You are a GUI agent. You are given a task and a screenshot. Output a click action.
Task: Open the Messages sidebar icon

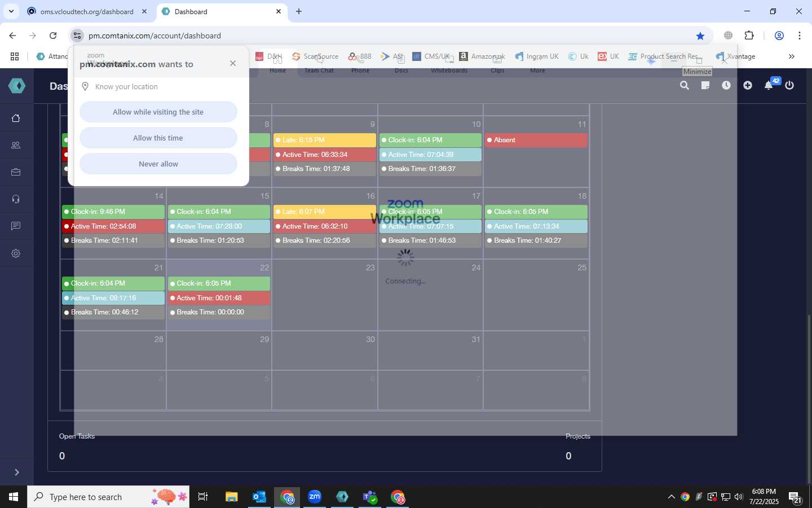(x=16, y=226)
